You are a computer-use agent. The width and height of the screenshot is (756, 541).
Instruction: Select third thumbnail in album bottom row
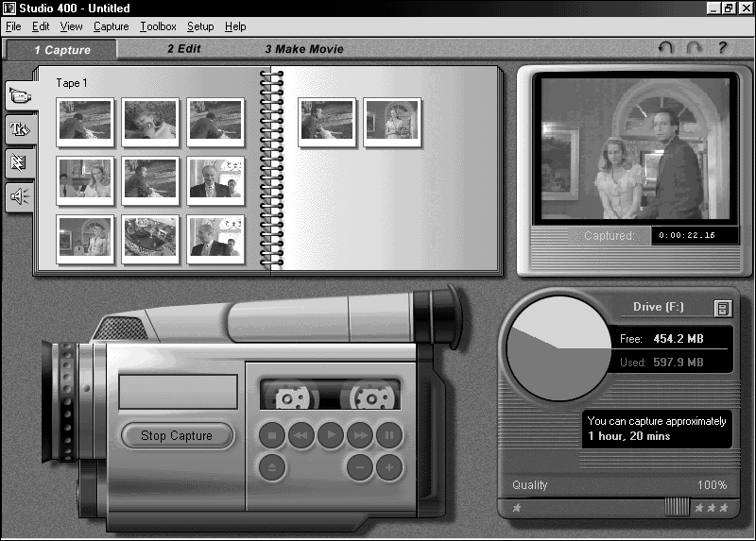coord(215,240)
